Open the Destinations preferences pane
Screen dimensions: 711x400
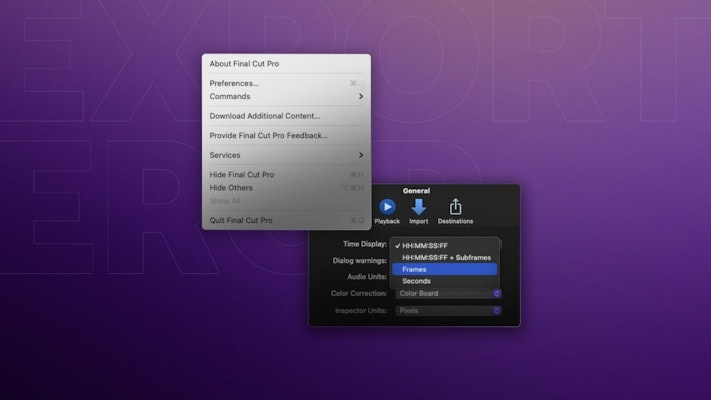click(x=455, y=210)
